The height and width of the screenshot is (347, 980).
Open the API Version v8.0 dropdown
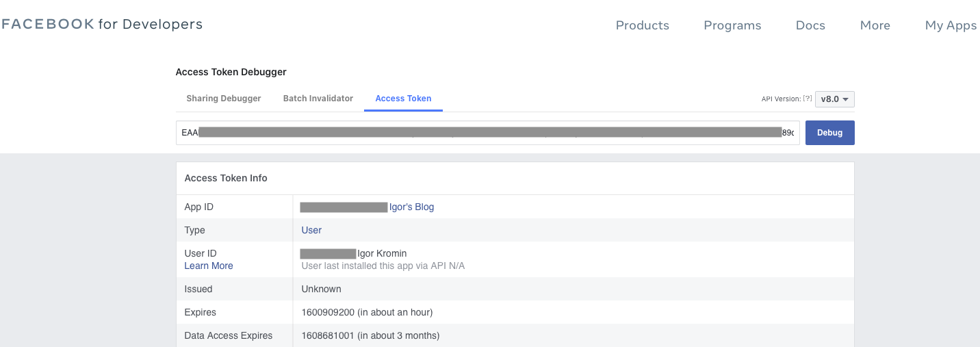[834, 99]
